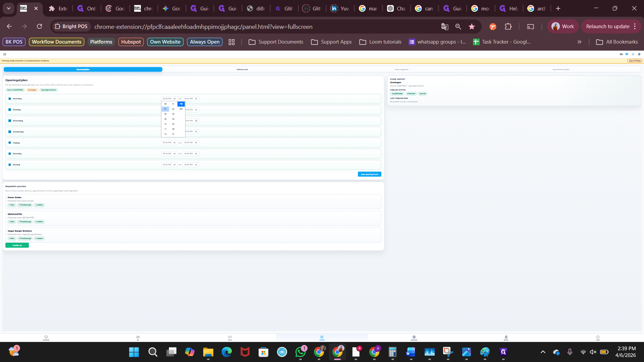The width and height of the screenshot is (644, 362).
Task: Open the Chat icon in bottom navigation
Action: [x=230, y=338]
